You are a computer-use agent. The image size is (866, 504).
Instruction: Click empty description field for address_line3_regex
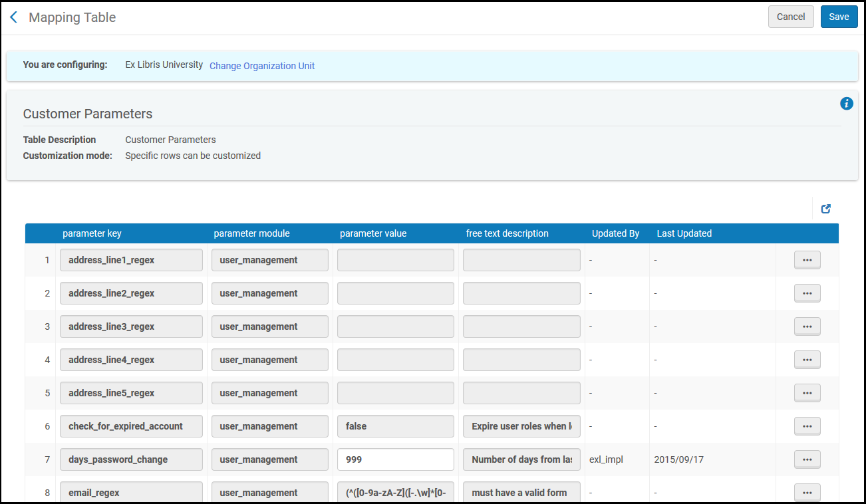tap(521, 326)
